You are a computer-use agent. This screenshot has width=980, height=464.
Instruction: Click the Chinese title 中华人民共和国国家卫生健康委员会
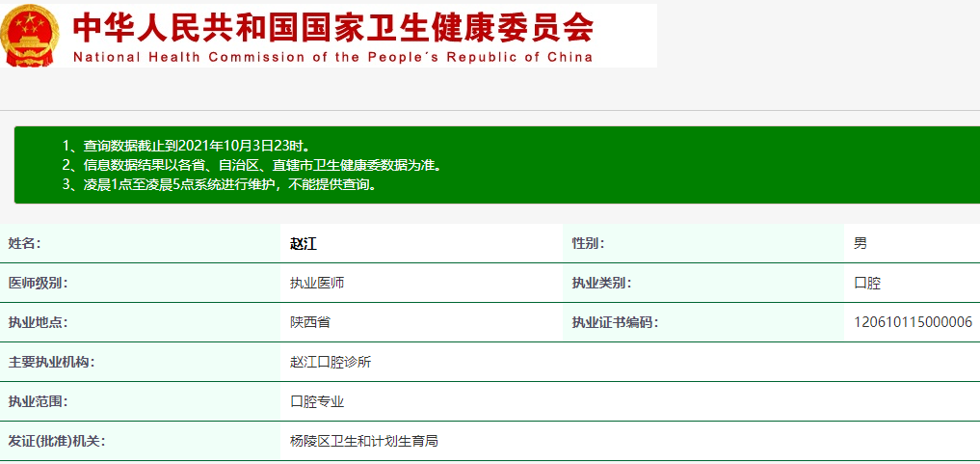coord(333,27)
